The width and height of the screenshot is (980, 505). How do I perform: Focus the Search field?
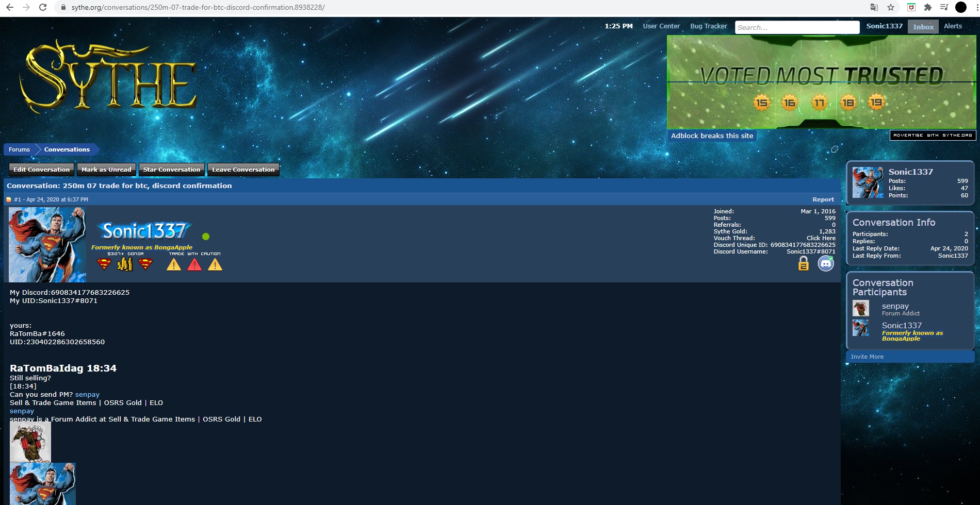(x=797, y=27)
